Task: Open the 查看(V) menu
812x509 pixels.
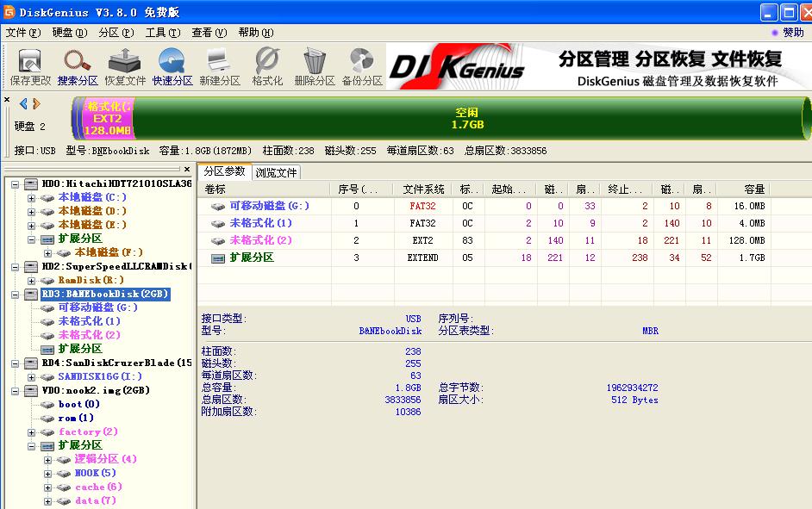Action: pyautogui.click(x=209, y=33)
